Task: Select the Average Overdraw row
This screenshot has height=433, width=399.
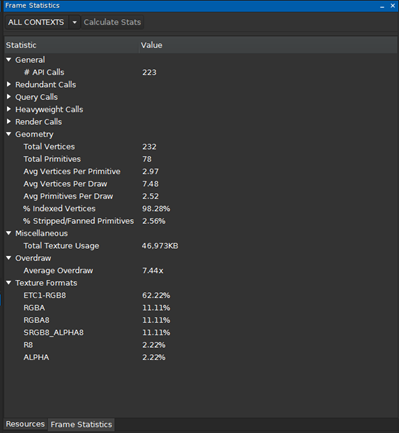Action: point(201,270)
